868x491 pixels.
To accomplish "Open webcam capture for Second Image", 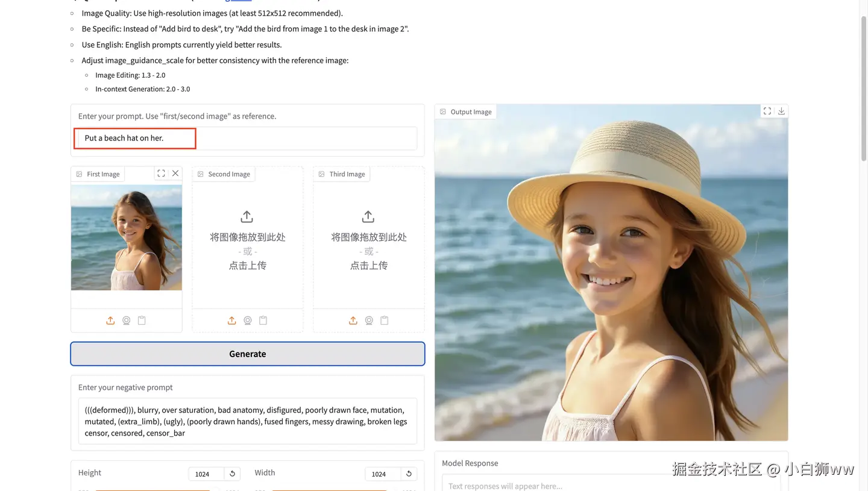I will coord(248,321).
